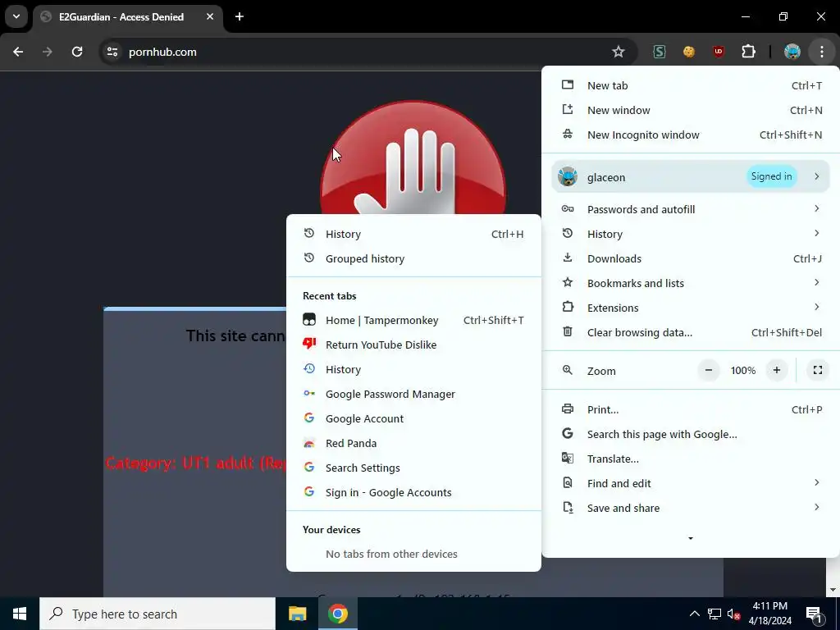
Task: Click the taskbar search box
Action: 157,614
